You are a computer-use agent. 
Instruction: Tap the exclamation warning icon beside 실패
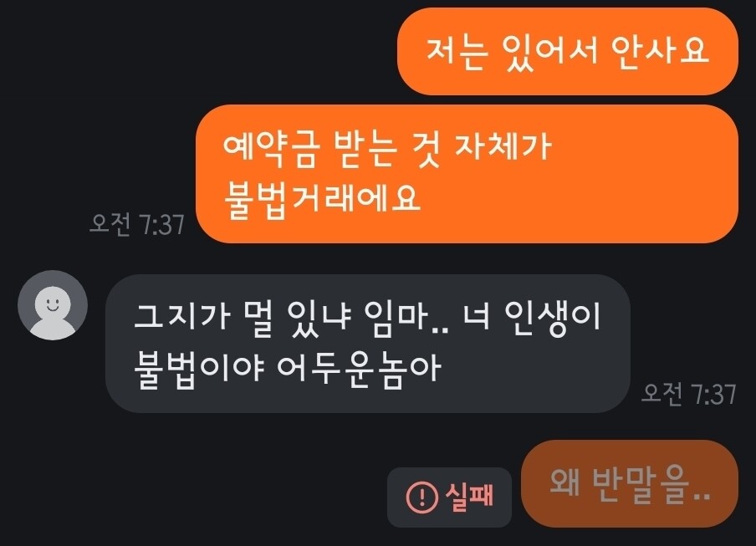click(421, 497)
